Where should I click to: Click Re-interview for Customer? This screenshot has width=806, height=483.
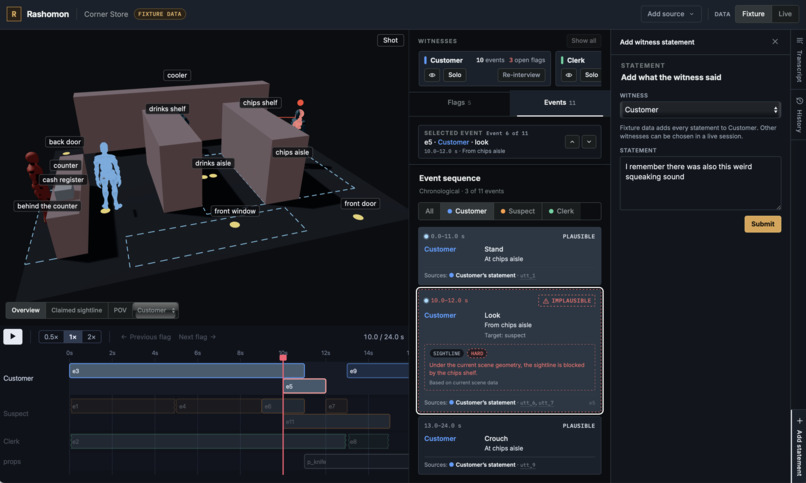tap(521, 75)
